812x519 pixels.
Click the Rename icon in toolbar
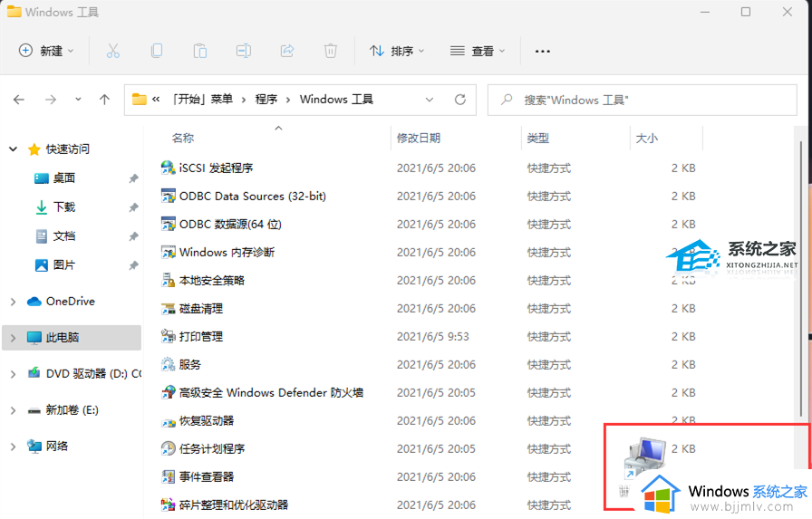point(244,51)
